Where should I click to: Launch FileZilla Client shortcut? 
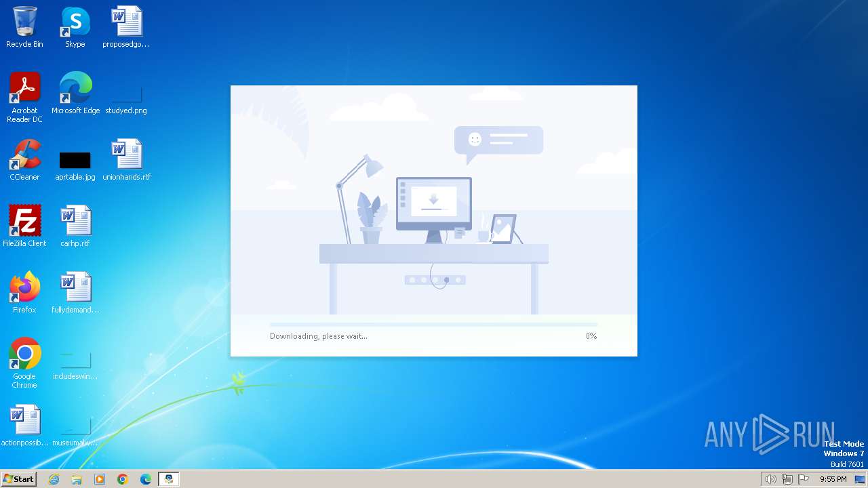pos(24,226)
